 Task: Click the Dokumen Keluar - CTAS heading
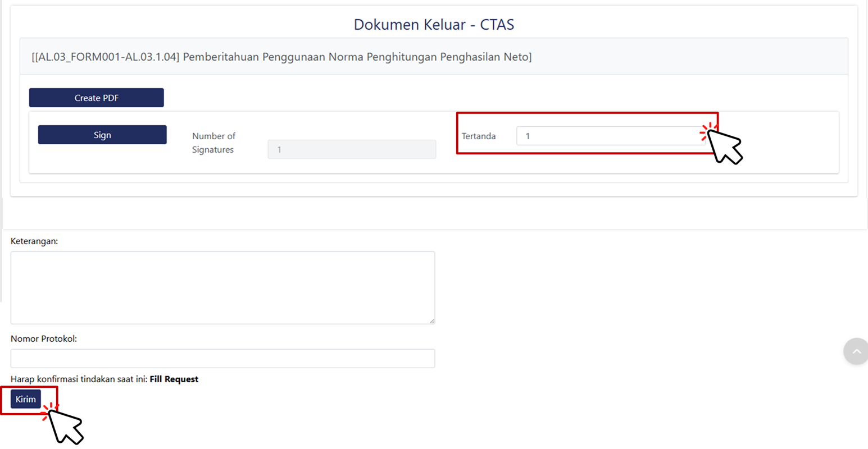click(x=434, y=25)
